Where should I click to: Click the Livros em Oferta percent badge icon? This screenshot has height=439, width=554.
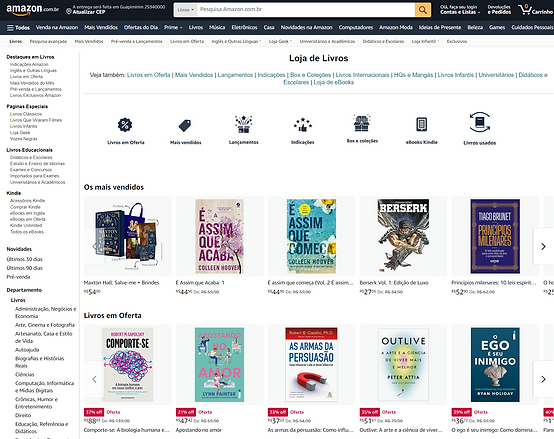[125, 125]
